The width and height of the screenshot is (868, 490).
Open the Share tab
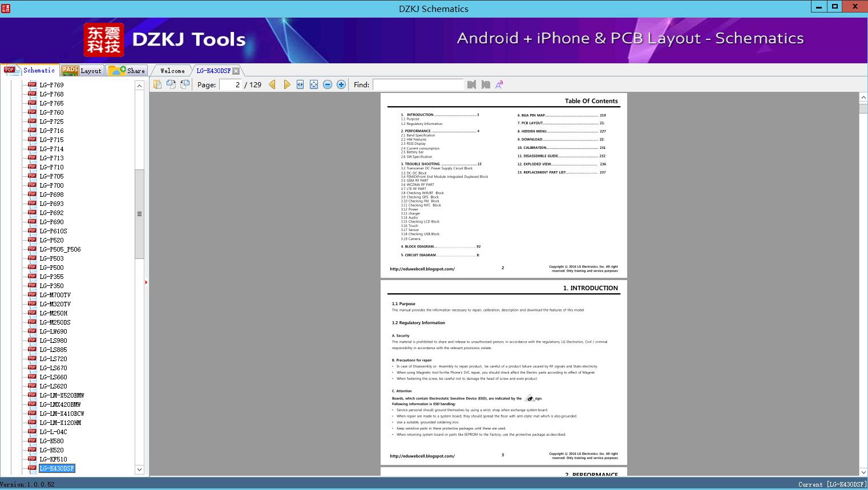(127, 70)
